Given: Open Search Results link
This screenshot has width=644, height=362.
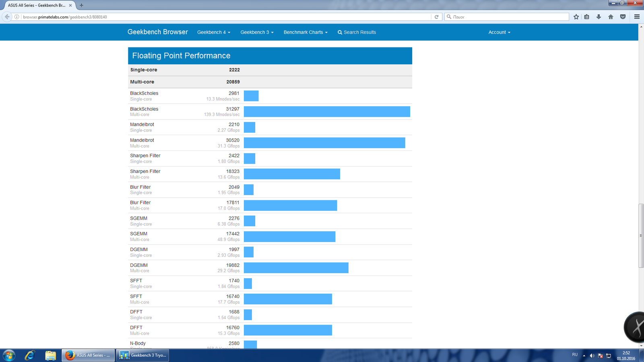Looking at the screenshot, I should (357, 32).
